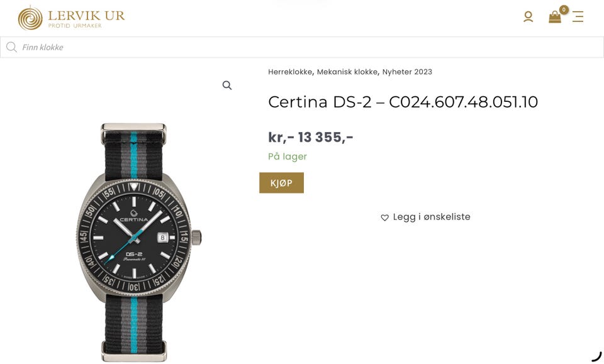Image resolution: width=604 pixels, height=364 pixels.
Task: Click the price kr 13 355
Action: pyautogui.click(x=310, y=137)
